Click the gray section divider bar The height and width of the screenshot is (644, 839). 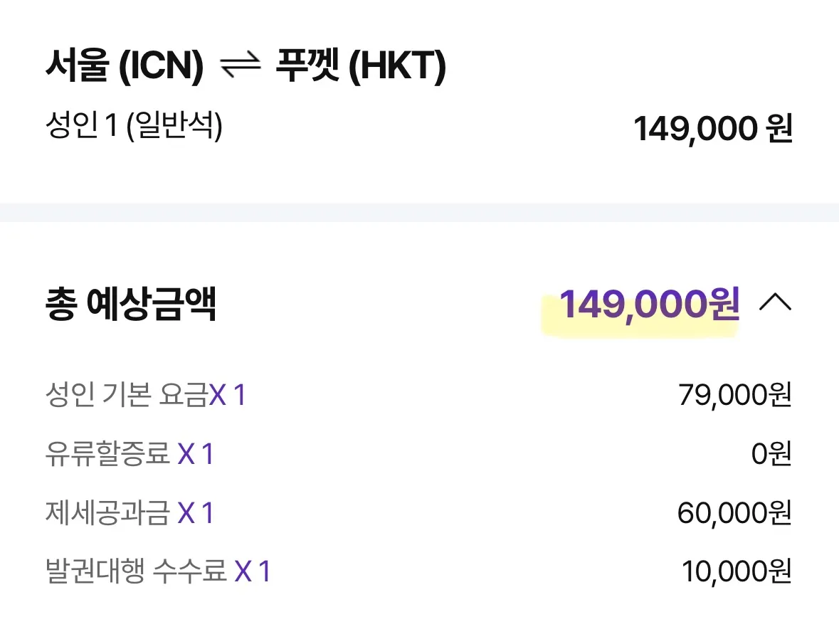tap(419, 212)
